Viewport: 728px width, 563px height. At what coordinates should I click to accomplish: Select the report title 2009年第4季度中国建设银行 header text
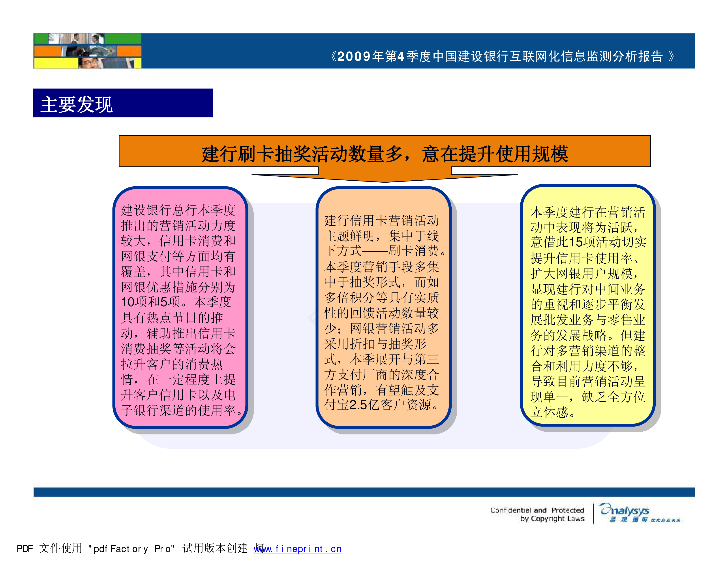coord(502,56)
